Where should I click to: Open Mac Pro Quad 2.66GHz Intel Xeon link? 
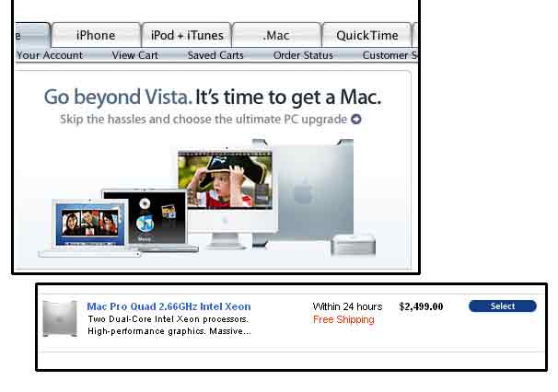coord(169,306)
